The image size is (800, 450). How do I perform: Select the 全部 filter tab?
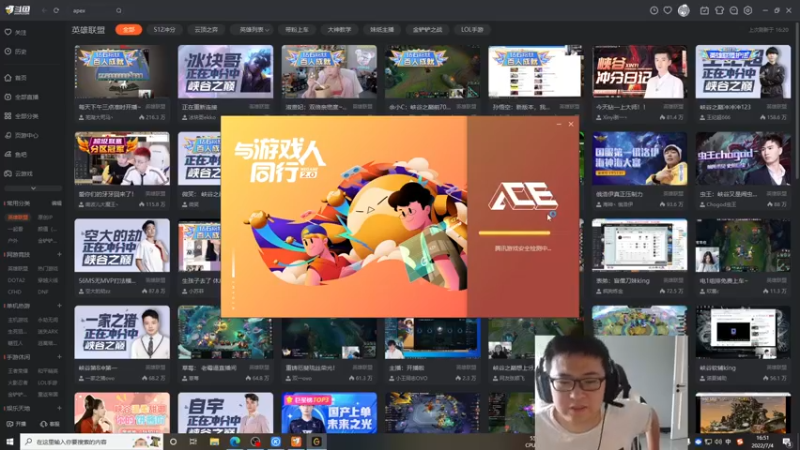tap(129, 30)
